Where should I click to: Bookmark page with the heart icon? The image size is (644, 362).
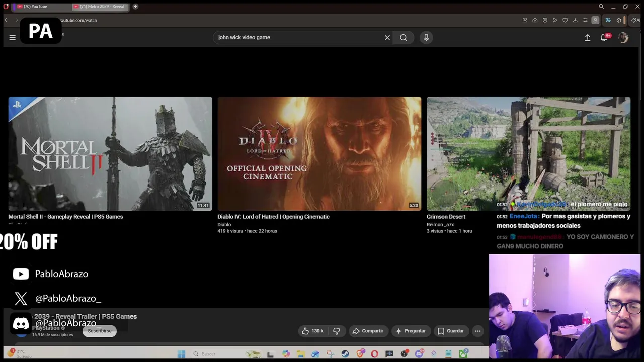[565, 20]
